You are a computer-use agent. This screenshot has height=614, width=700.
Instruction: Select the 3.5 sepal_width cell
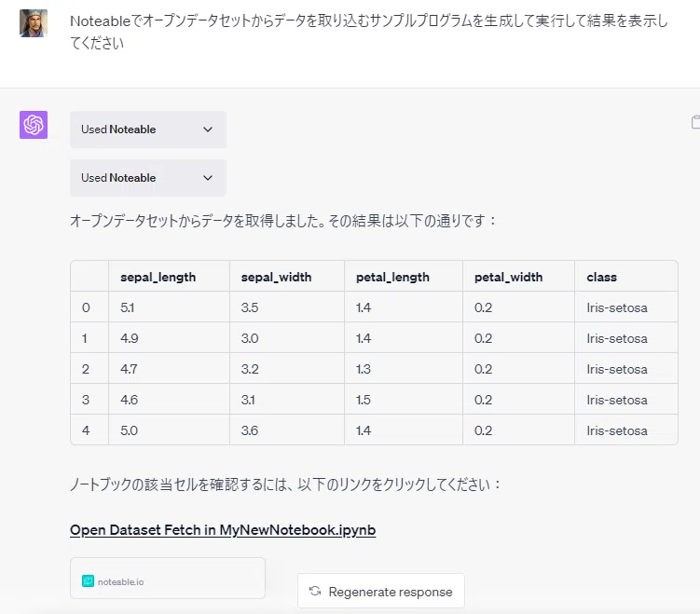click(x=287, y=307)
